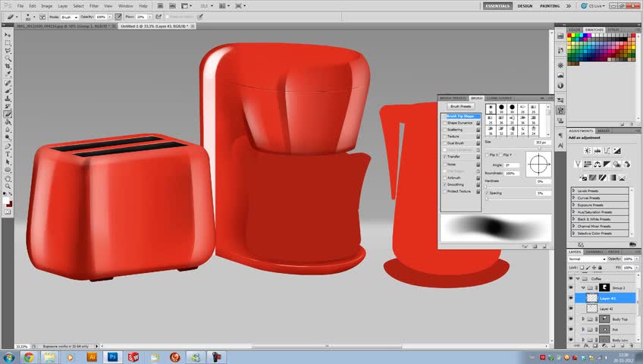Switch to the Channels tab
This screenshot has height=364, width=643.
coord(594,251)
